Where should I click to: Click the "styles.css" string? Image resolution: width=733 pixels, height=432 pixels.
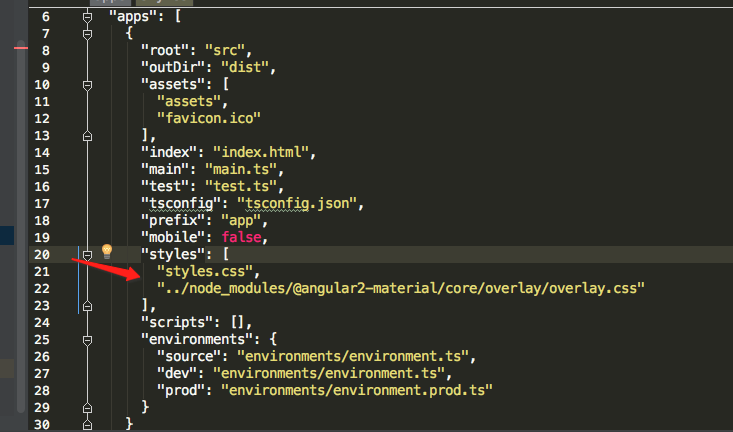[205, 271]
